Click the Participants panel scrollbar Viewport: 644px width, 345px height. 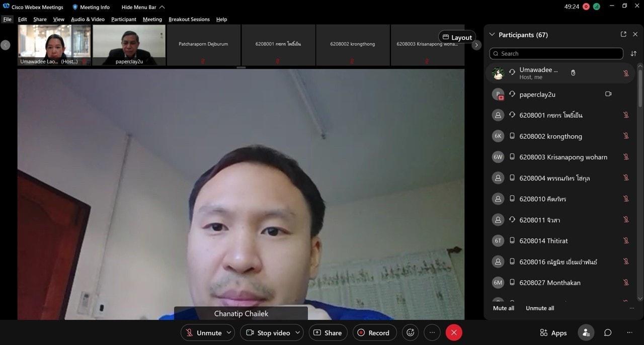click(x=640, y=88)
